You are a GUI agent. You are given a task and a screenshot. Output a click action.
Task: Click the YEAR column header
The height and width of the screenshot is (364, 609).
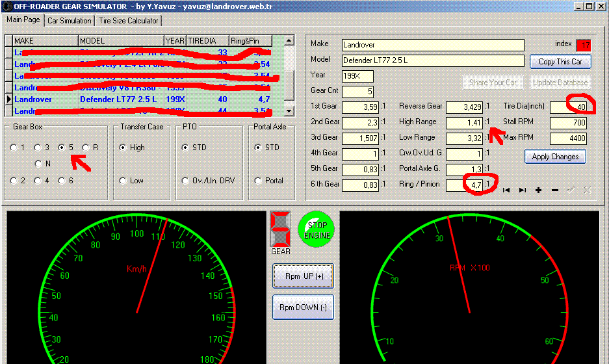[x=175, y=41]
